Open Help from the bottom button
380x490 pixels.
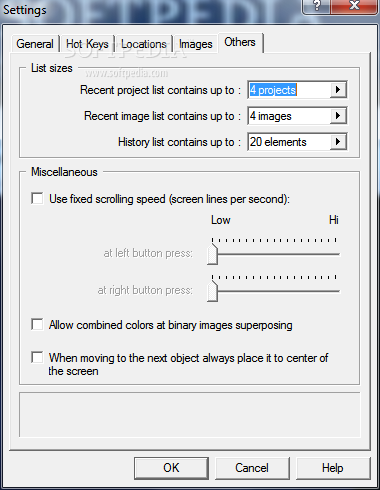pos(333,468)
